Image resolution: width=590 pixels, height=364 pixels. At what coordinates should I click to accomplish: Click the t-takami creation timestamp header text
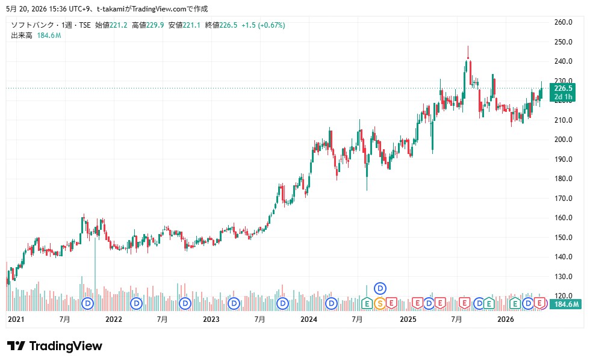tap(107, 8)
